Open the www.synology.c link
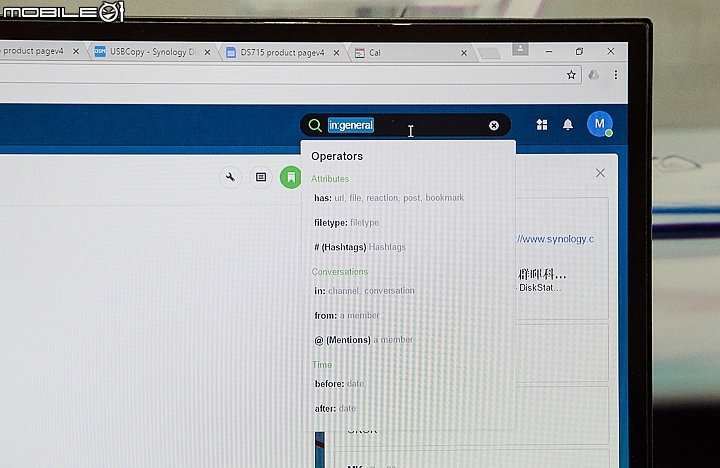 click(x=555, y=239)
